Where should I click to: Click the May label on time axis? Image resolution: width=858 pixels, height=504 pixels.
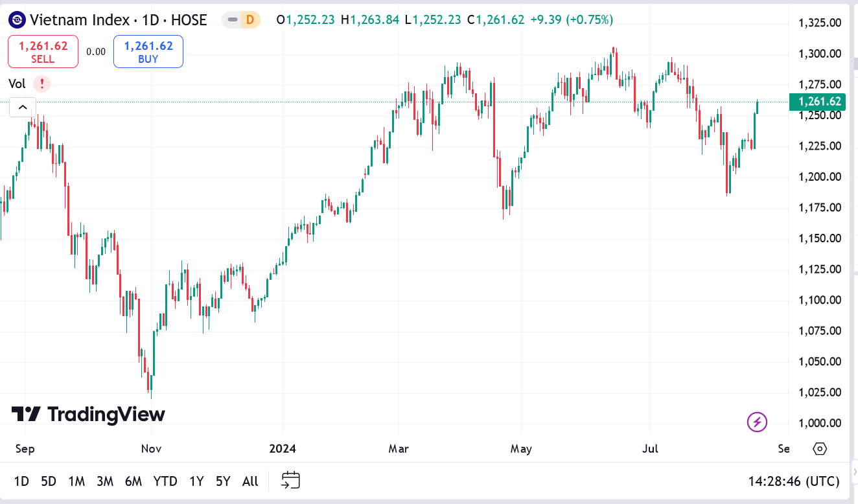tap(521, 448)
